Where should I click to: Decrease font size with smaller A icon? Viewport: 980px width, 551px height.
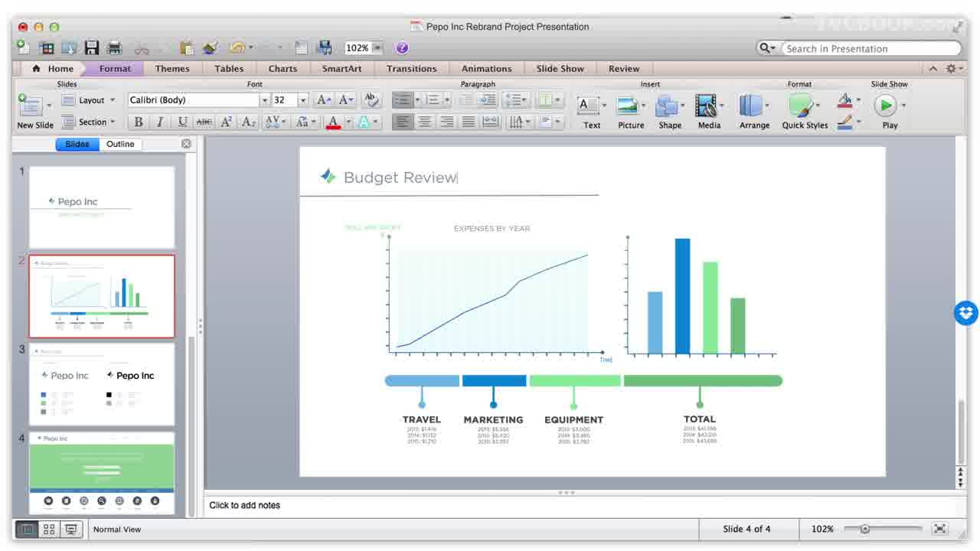pos(346,99)
